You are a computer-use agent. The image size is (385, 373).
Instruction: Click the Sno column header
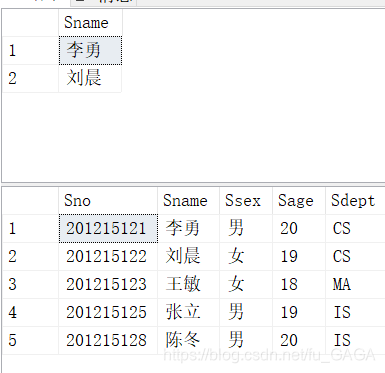(108, 201)
